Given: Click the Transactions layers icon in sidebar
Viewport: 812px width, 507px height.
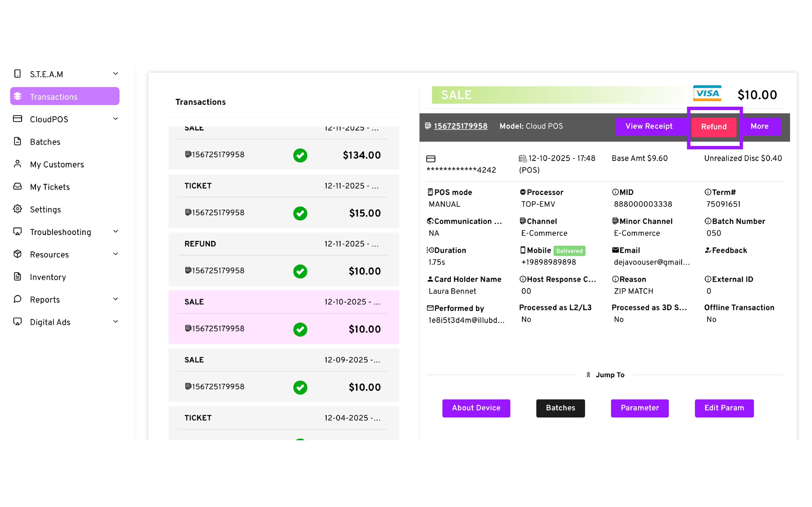Looking at the screenshot, I should [18, 97].
